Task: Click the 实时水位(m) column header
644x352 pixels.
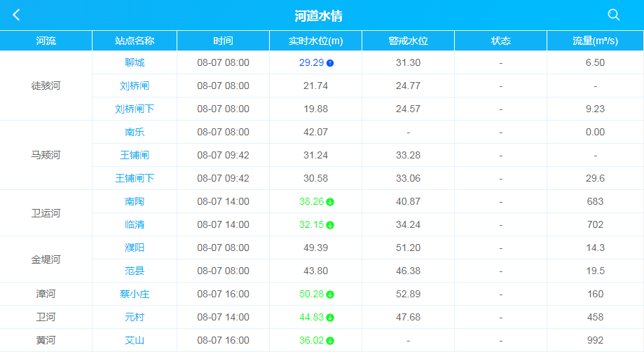Action: point(315,41)
